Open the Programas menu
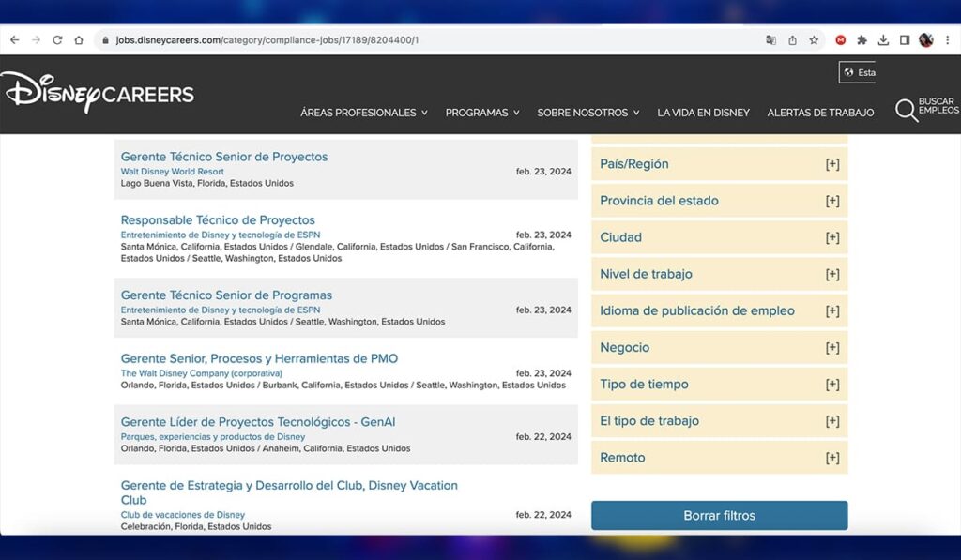The image size is (961, 560). point(482,113)
